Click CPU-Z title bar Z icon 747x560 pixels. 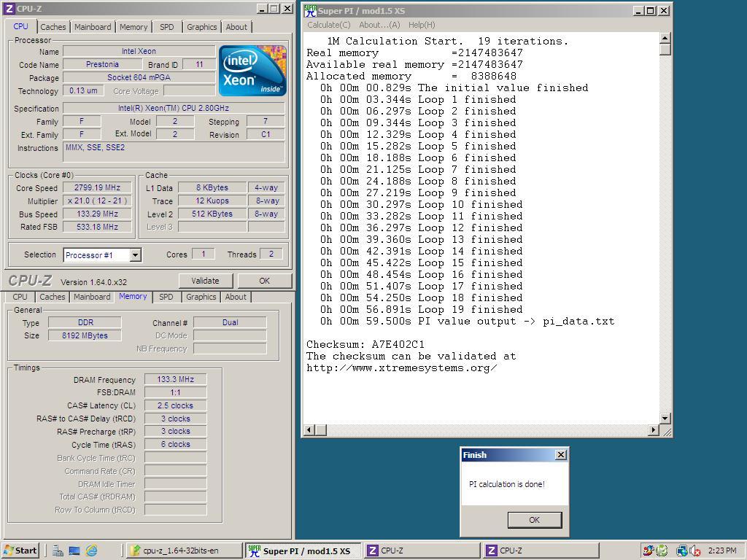(x=9, y=9)
